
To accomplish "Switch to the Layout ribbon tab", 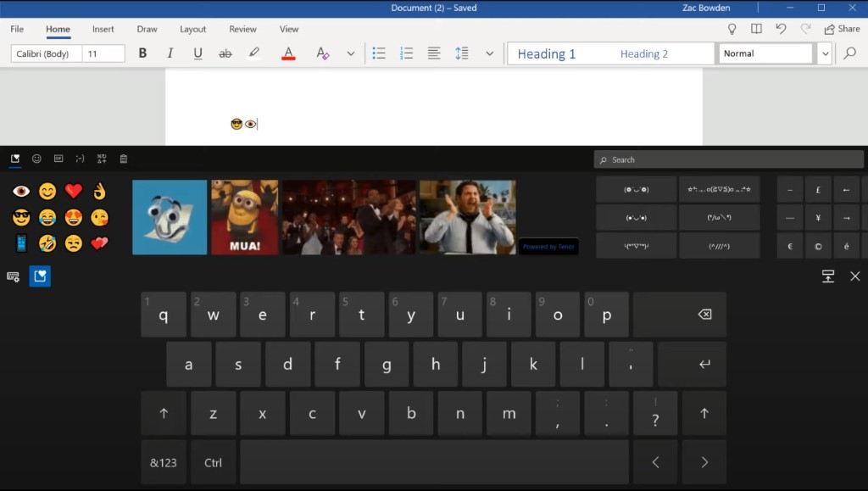I will [192, 29].
